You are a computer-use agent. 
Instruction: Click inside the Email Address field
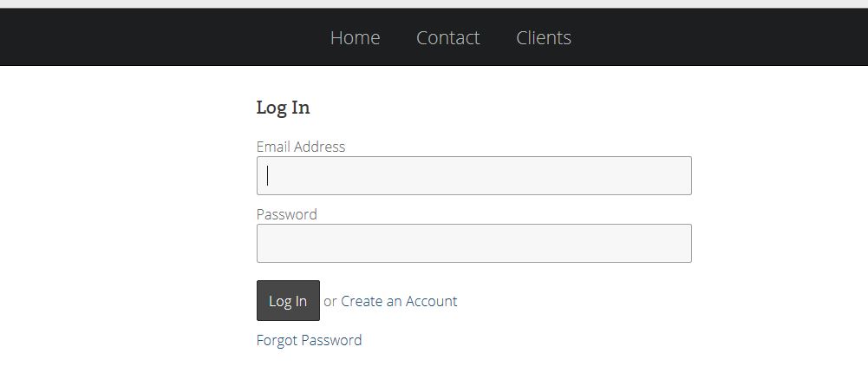(473, 175)
